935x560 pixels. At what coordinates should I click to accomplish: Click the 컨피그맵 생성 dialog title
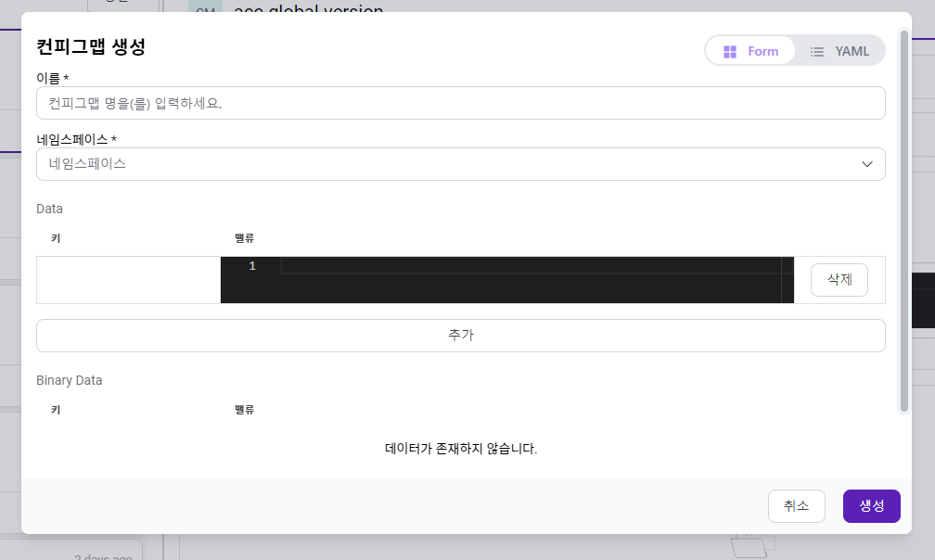point(91,46)
